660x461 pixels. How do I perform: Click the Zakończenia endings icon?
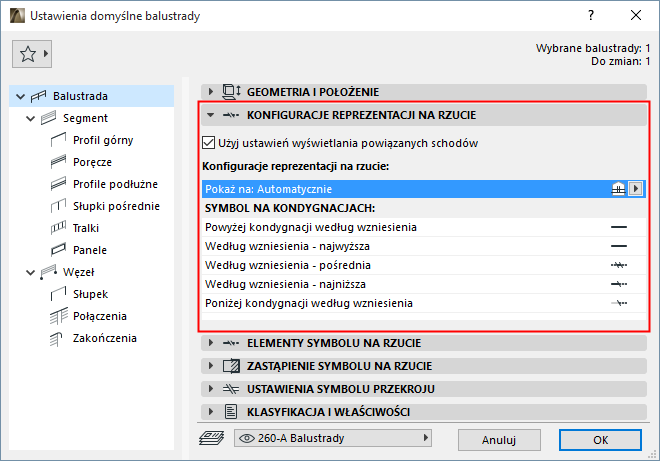pyautogui.click(x=56, y=338)
